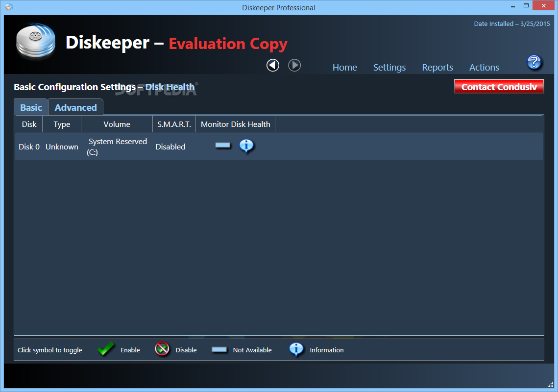558x392 pixels.
Task: Click the Disabled S.M.A.R.T. status cell
Action: coord(170,147)
